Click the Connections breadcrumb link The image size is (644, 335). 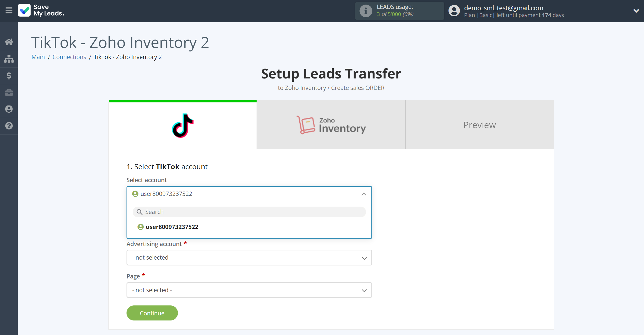coord(69,57)
